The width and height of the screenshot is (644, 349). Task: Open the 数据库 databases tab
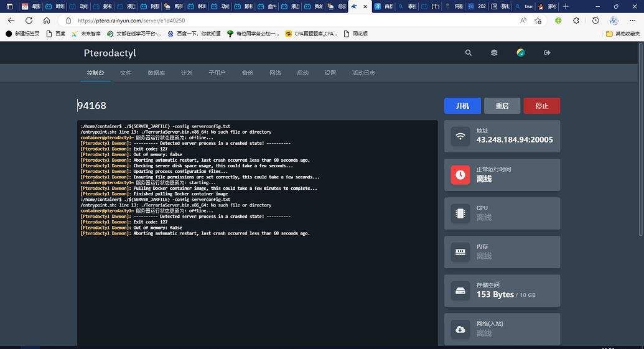tap(156, 73)
